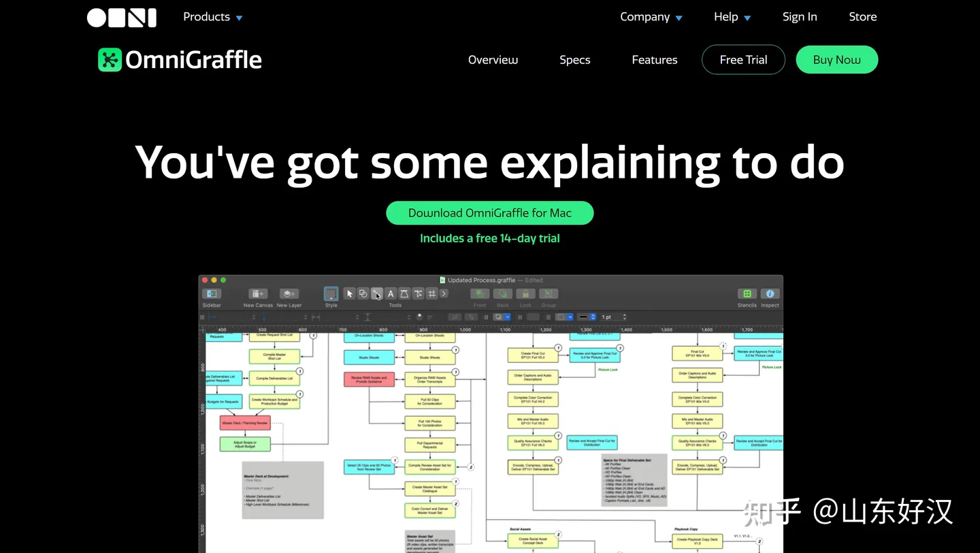This screenshot has height=553, width=980.
Task: Click the Bring to Front icon
Action: click(x=480, y=294)
